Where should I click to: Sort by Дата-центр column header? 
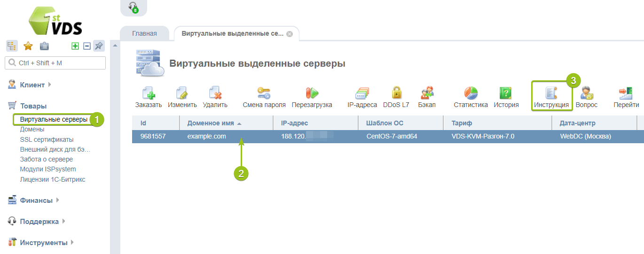(x=594, y=123)
